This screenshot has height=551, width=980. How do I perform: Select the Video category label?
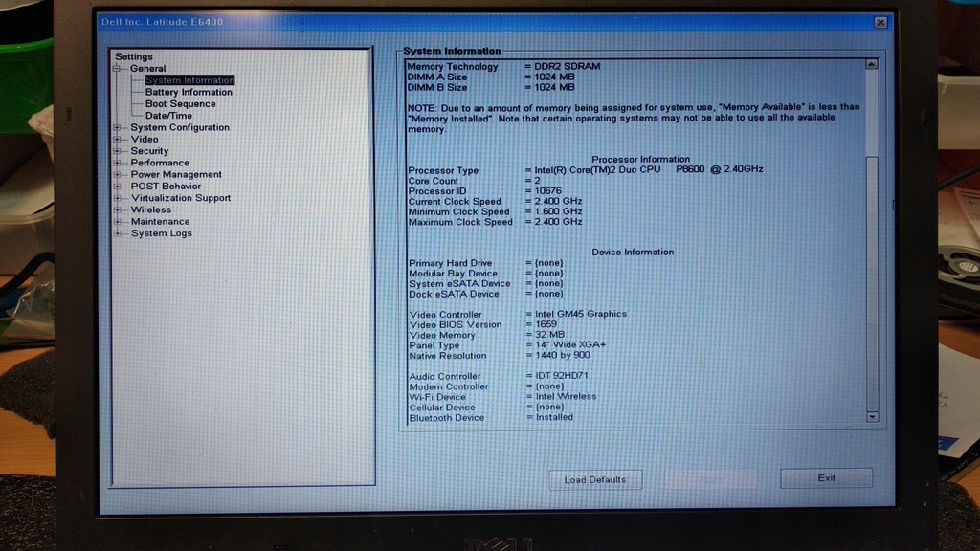pos(145,140)
